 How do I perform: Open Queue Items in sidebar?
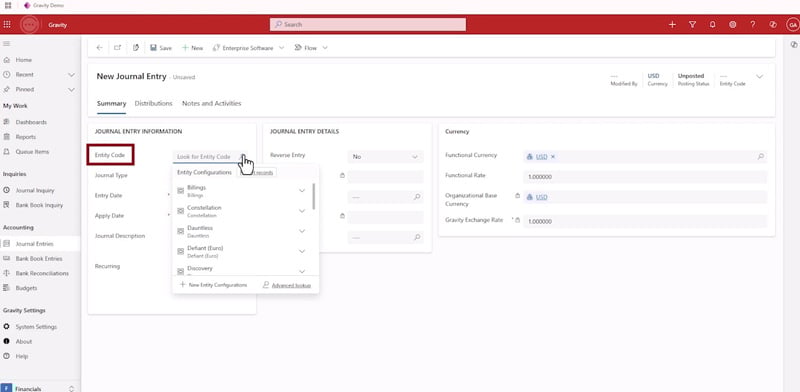(32, 152)
